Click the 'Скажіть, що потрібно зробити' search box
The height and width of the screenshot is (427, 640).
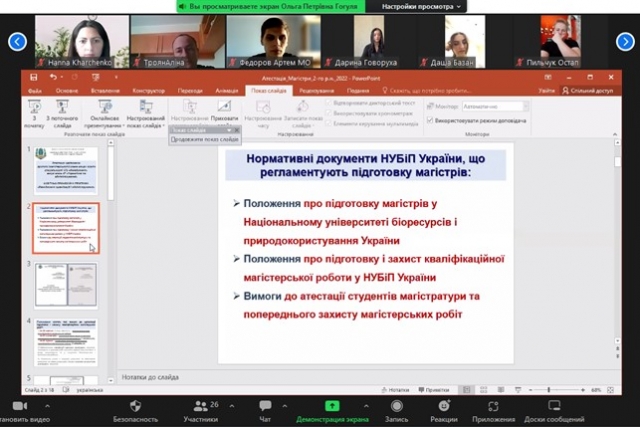click(x=427, y=91)
